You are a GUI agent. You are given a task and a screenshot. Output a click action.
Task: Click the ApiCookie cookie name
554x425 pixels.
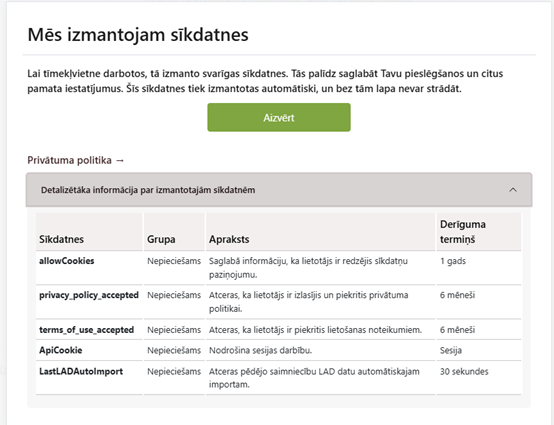click(x=60, y=350)
